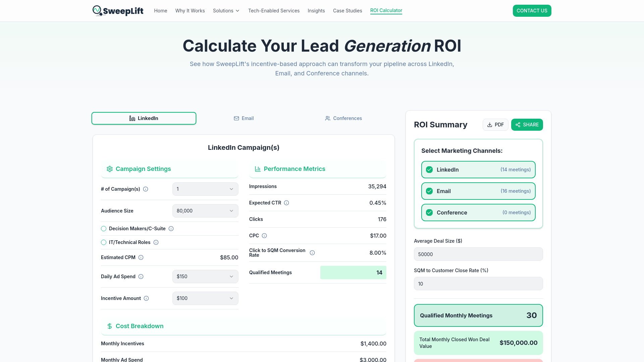Click the info icon beside # of Campaign(s)
Screen dimensions: 644x362
[x=146, y=189]
